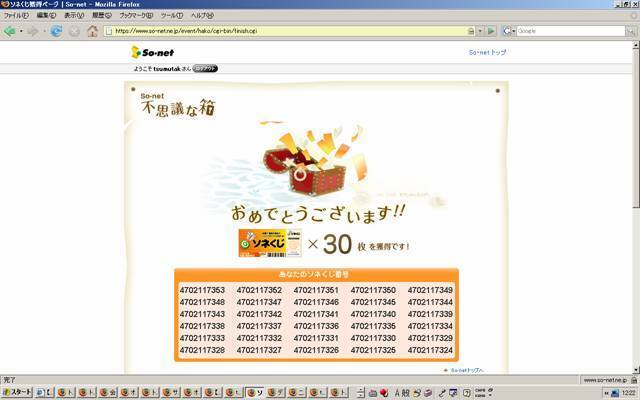Click the So-net logo
The image size is (640, 400).
click(x=153, y=52)
